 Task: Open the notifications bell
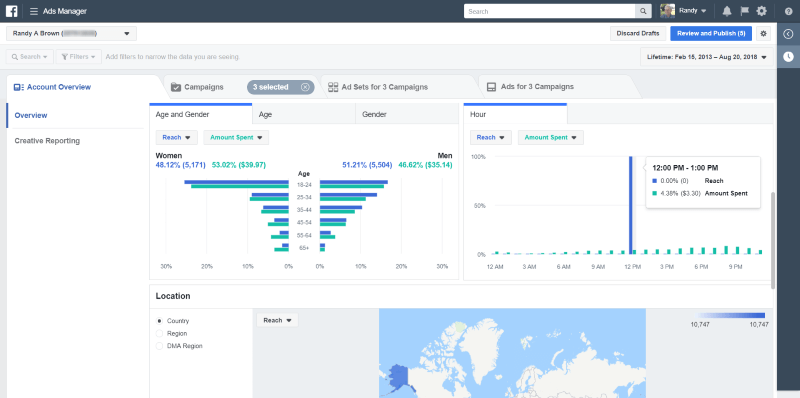click(727, 11)
